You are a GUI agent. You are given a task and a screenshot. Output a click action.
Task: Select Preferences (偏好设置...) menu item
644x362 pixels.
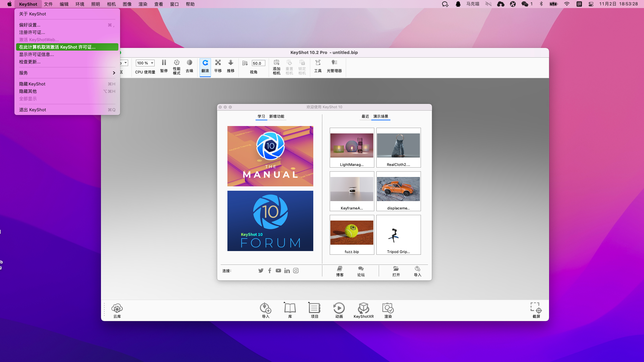(30, 25)
